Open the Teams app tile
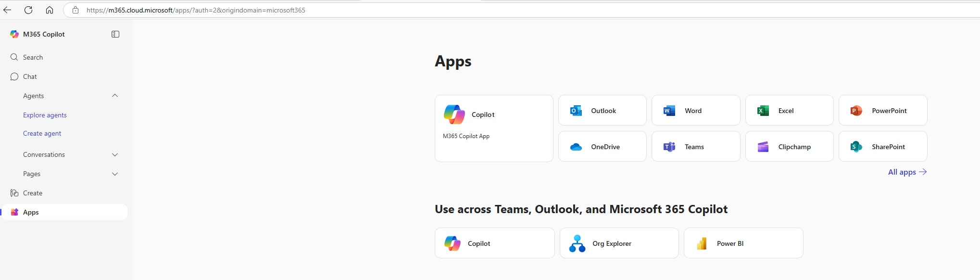This screenshot has width=980, height=280. 696,146
